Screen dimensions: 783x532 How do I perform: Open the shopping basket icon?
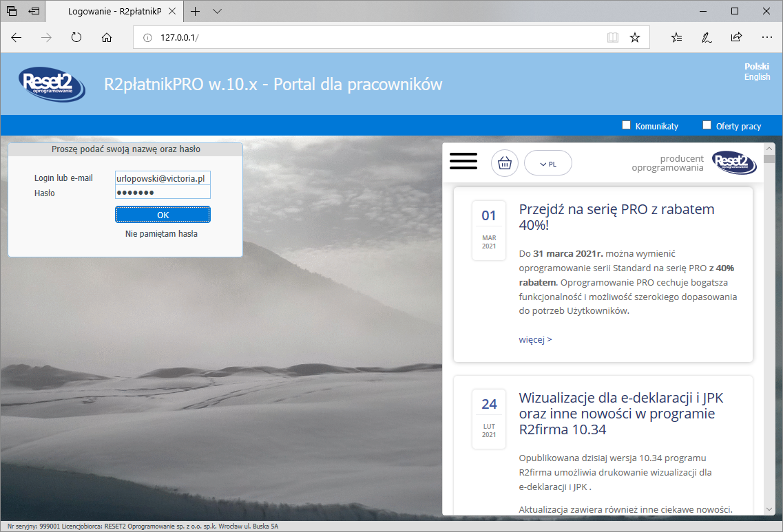coord(505,163)
